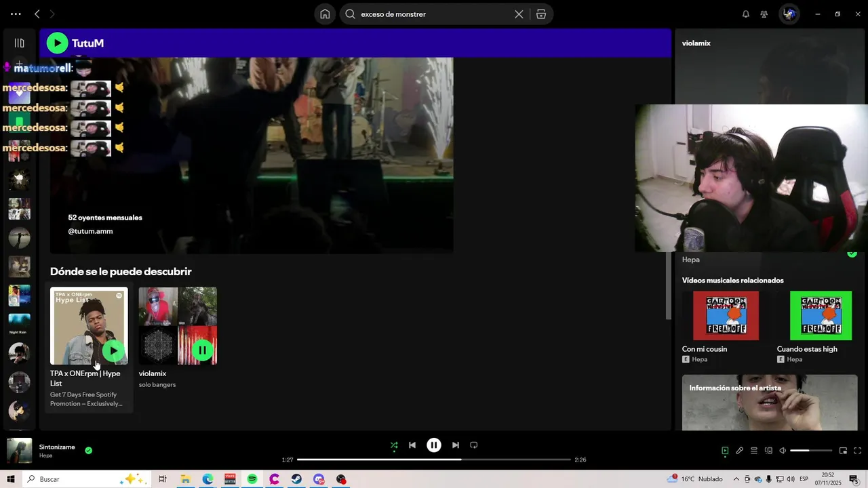Image resolution: width=868 pixels, height=488 pixels.
Task: Open 'TPA x ONErpm | Hype List' title
Action: [x=85, y=378]
